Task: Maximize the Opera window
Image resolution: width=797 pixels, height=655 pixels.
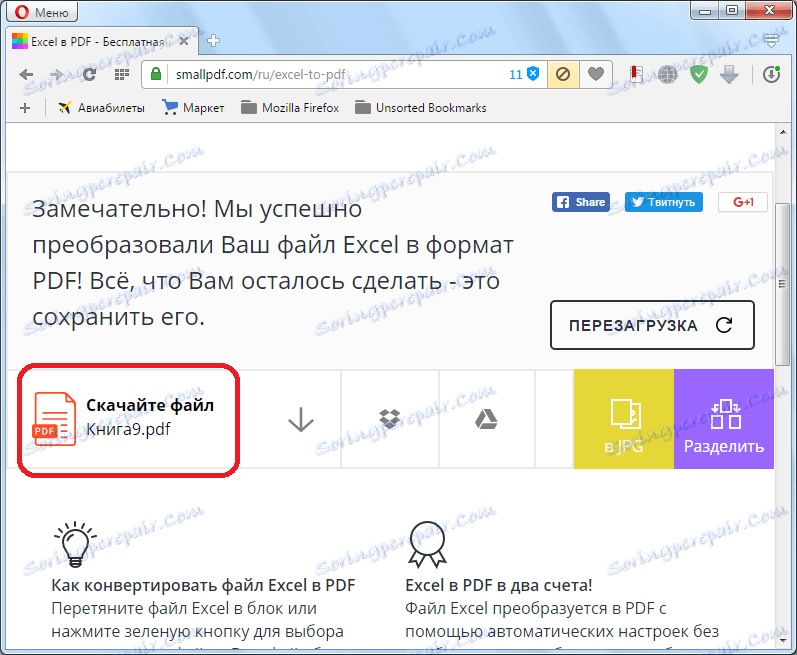Action: tap(732, 11)
